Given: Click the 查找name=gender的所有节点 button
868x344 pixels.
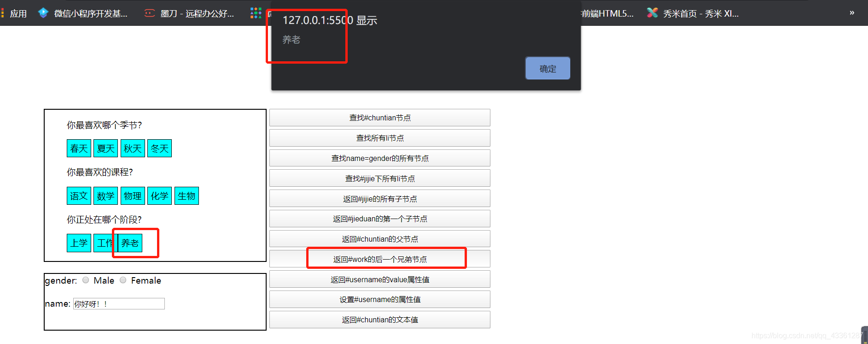Looking at the screenshot, I should pos(380,158).
